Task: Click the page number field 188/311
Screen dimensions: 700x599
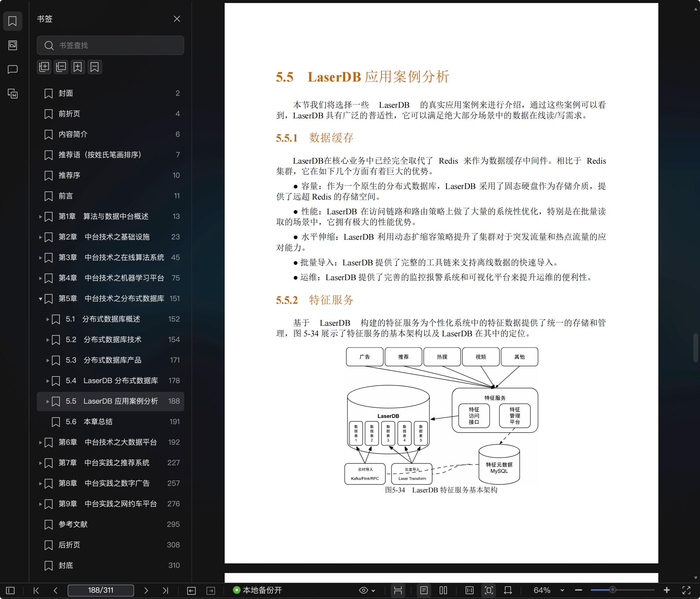Action: coord(101,590)
